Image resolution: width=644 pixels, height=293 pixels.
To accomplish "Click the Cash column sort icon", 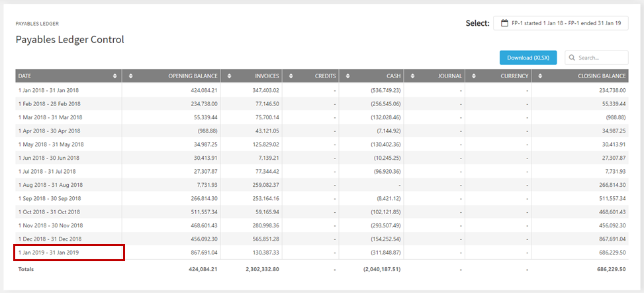I will click(348, 76).
